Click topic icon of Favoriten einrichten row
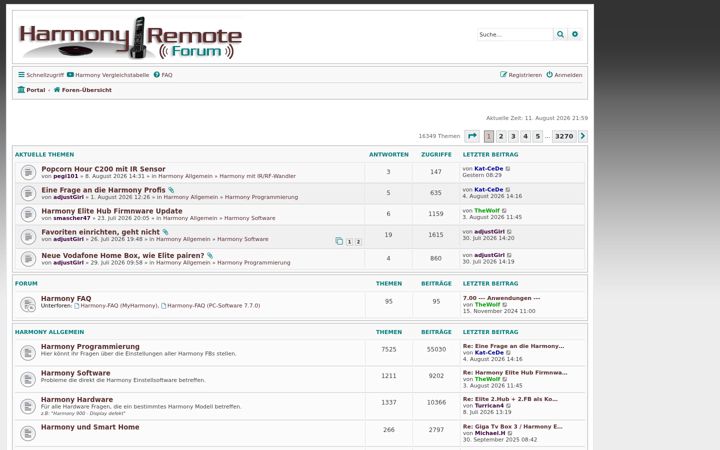Screen dimensions: 720x450 [x=28, y=236]
